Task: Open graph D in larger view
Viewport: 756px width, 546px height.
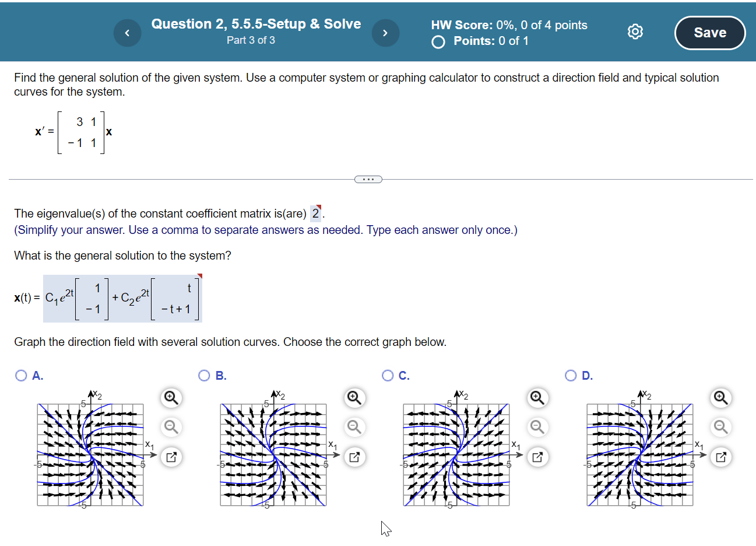Action: pyautogui.click(x=720, y=457)
